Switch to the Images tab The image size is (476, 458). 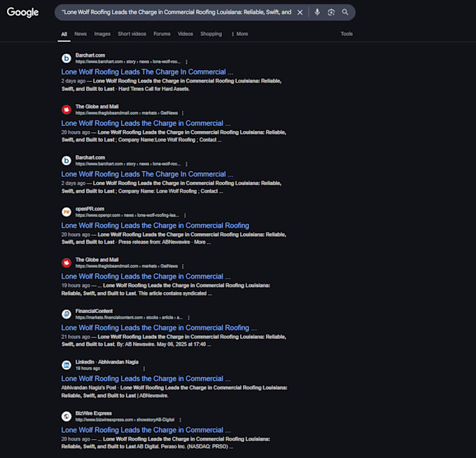pyautogui.click(x=102, y=34)
